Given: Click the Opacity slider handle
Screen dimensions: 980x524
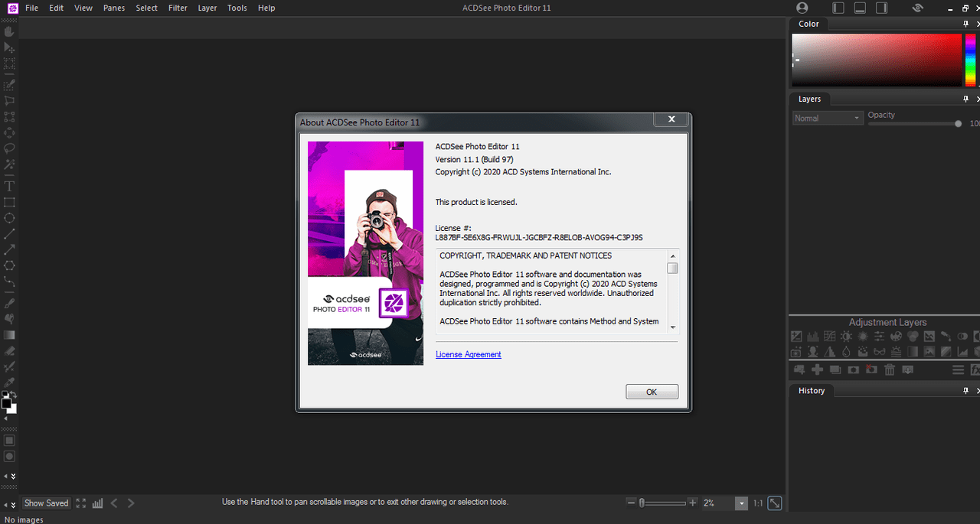Looking at the screenshot, I should [x=958, y=123].
